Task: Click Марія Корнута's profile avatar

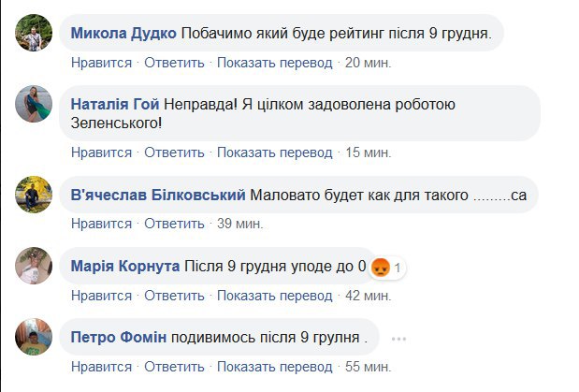Action: click(x=35, y=267)
